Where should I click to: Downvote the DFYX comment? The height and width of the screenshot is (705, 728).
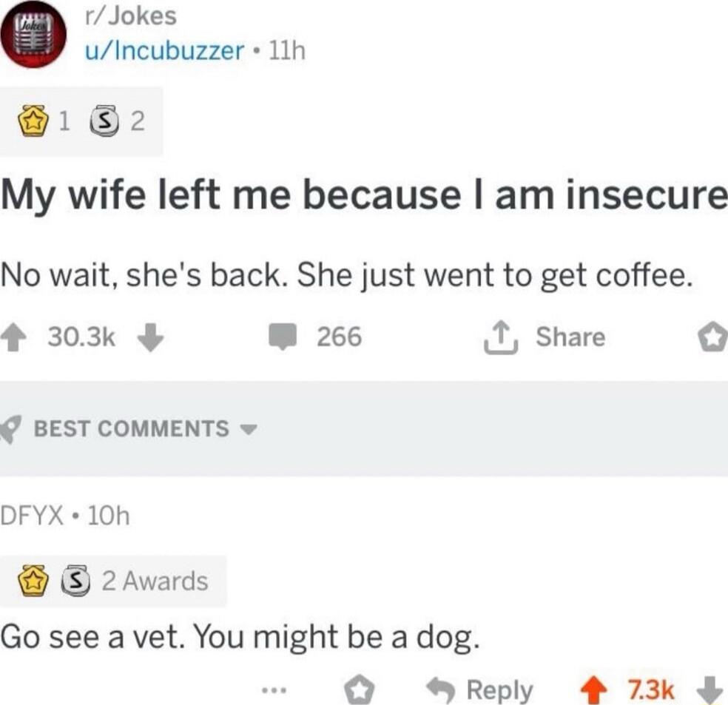point(710,690)
